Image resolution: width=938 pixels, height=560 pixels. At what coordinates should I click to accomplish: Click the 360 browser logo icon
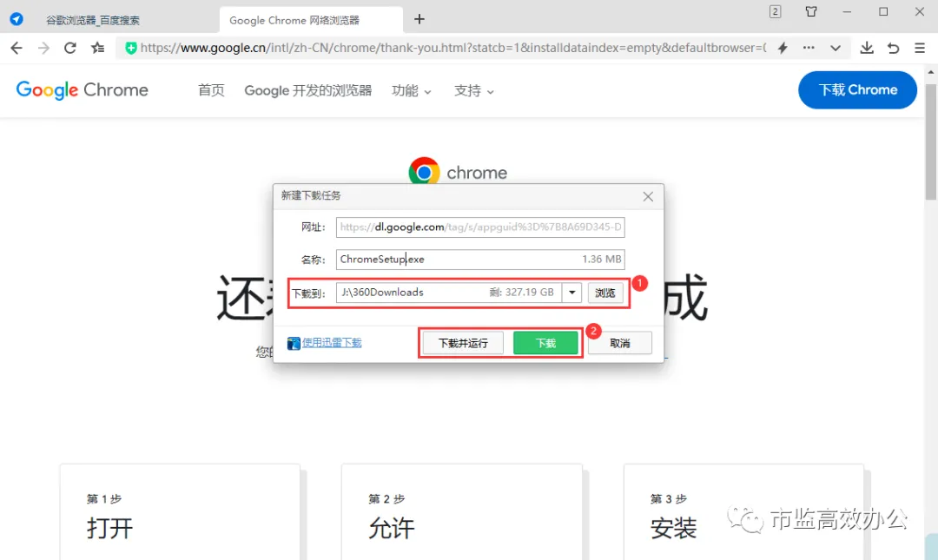pos(17,19)
